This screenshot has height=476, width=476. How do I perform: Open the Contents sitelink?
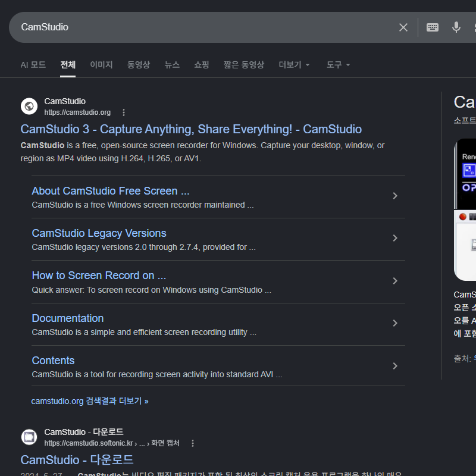(53, 361)
